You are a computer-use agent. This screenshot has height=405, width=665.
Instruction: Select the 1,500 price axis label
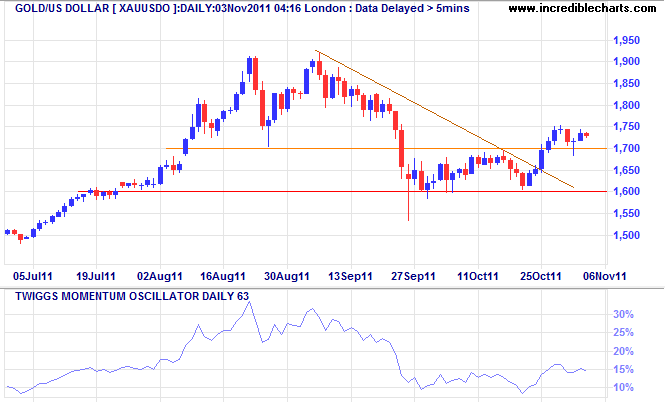pos(626,235)
